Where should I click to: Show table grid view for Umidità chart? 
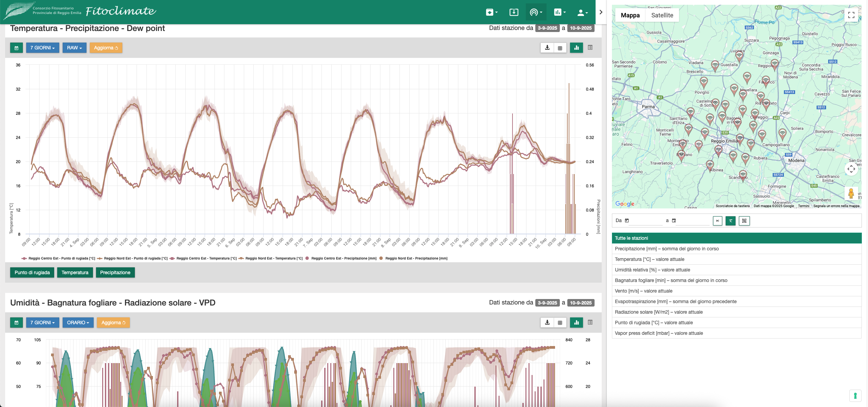[x=560, y=323]
